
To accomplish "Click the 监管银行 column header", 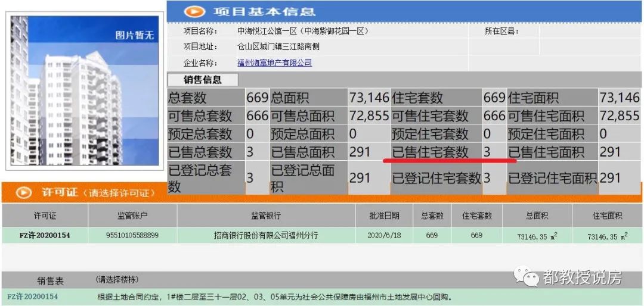I will point(266,216).
